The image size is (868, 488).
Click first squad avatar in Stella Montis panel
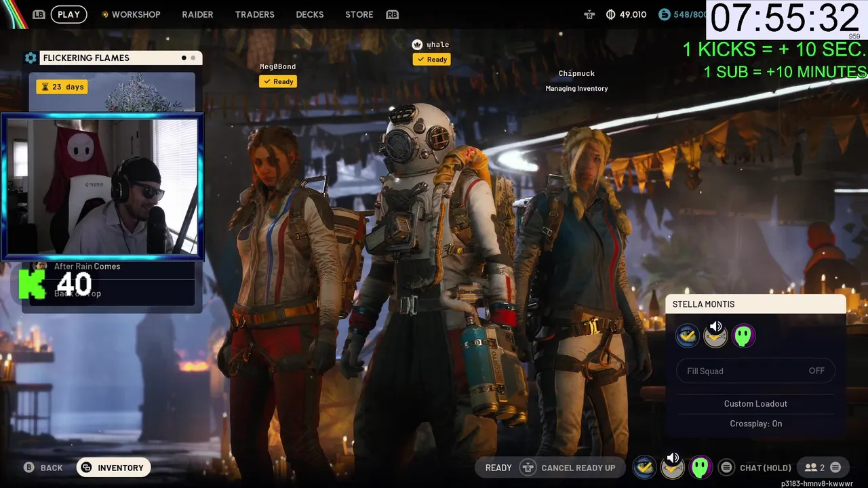687,335
